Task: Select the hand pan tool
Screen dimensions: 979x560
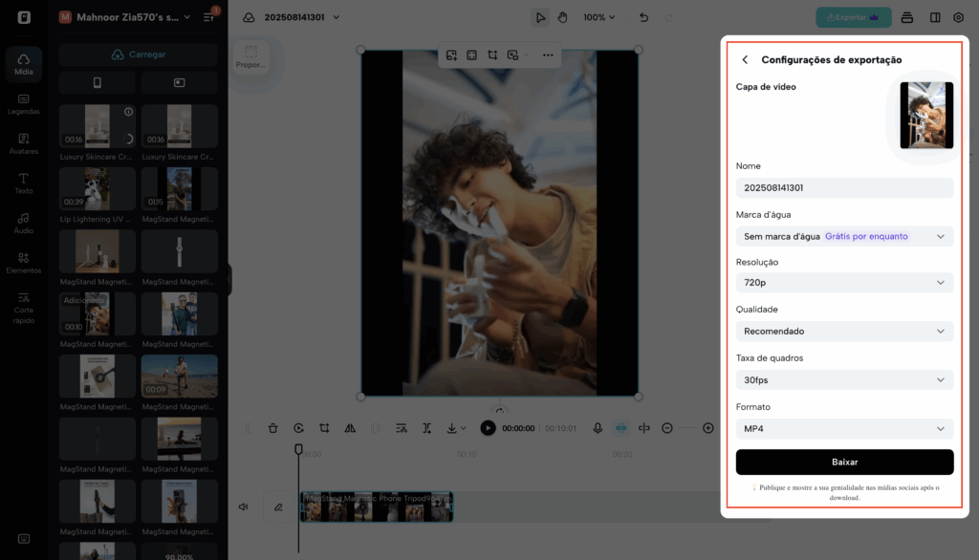Action: pyautogui.click(x=563, y=17)
